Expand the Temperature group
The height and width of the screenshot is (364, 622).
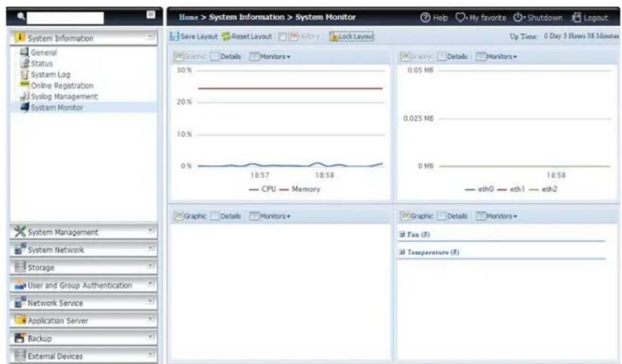point(402,252)
